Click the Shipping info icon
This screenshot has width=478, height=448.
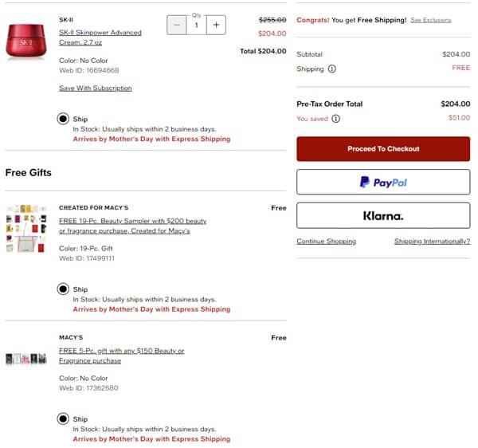(x=332, y=69)
